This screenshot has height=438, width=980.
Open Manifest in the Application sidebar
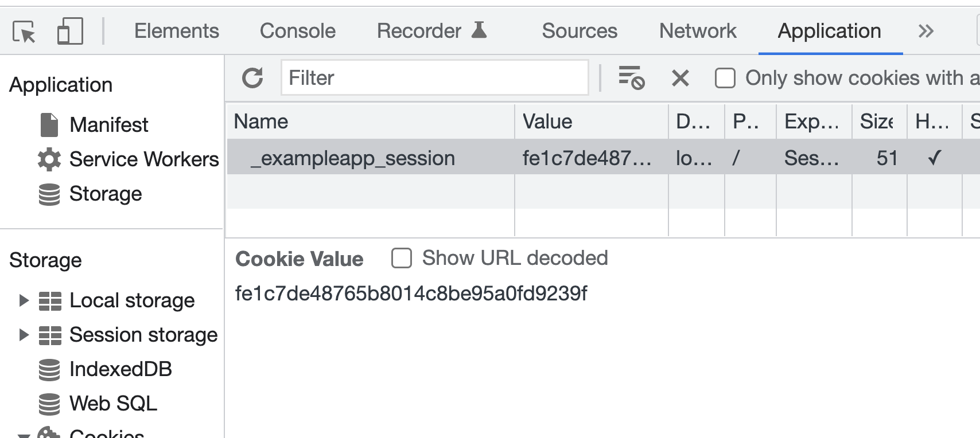108,125
